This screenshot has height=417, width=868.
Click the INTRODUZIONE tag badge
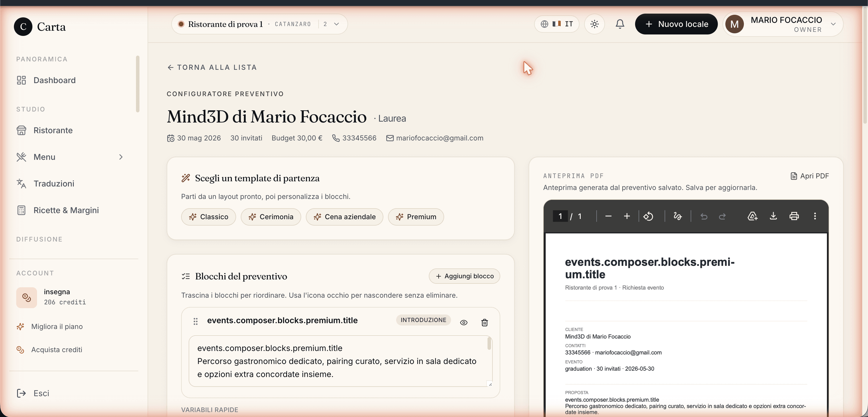423,320
